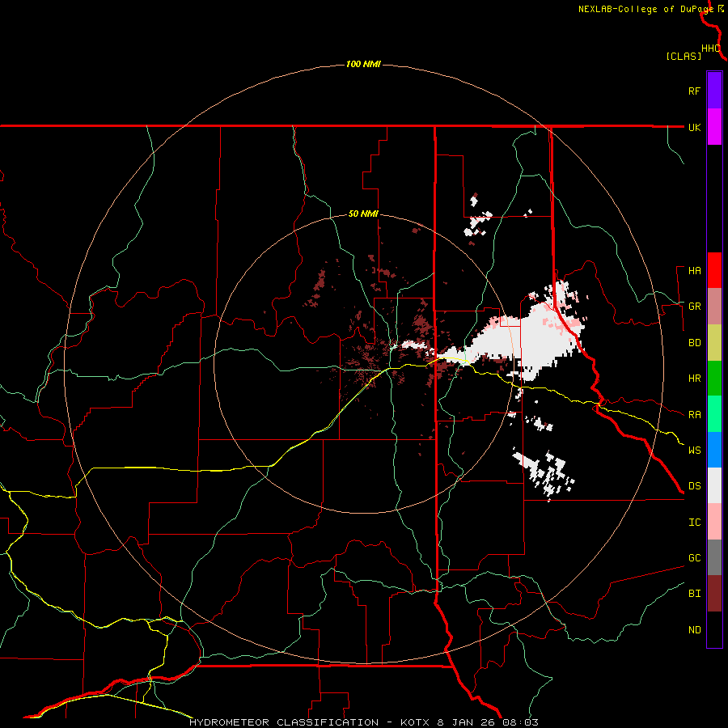The width and height of the screenshot is (728, 728).
Task: Click the HA red legend swatch
Action: click(714, 270)
